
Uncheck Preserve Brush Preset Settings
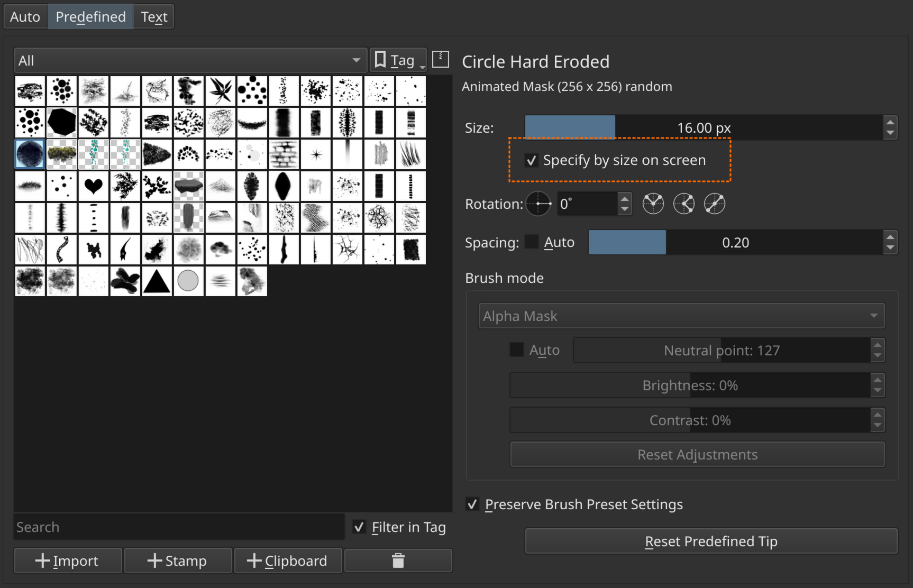(x=472, y=504)
